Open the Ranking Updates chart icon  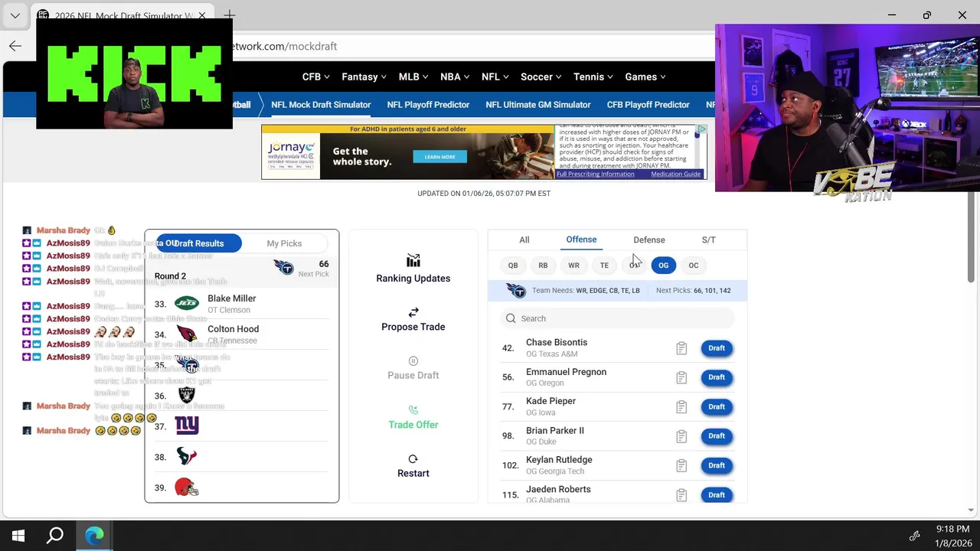(413, 261)
